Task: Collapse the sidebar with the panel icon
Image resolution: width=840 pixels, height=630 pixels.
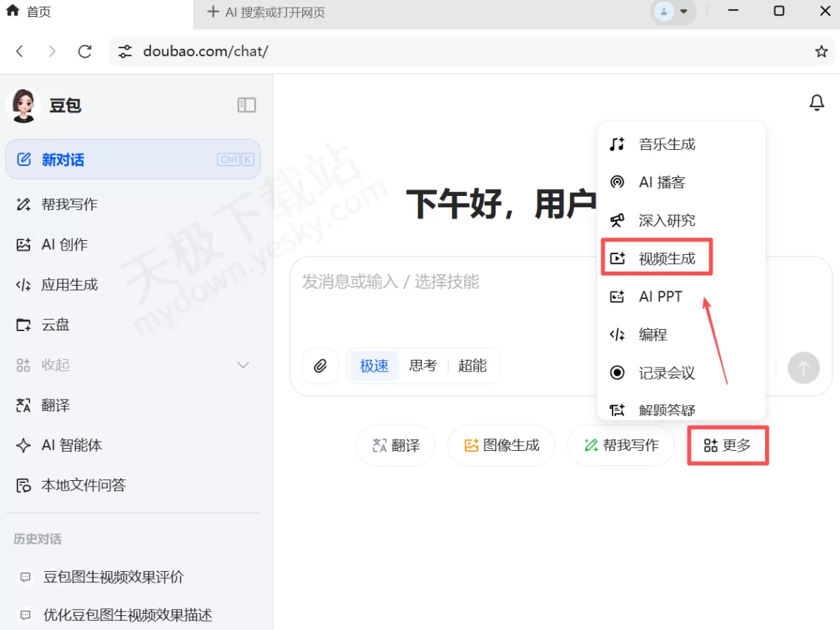Action: [247, 105]
